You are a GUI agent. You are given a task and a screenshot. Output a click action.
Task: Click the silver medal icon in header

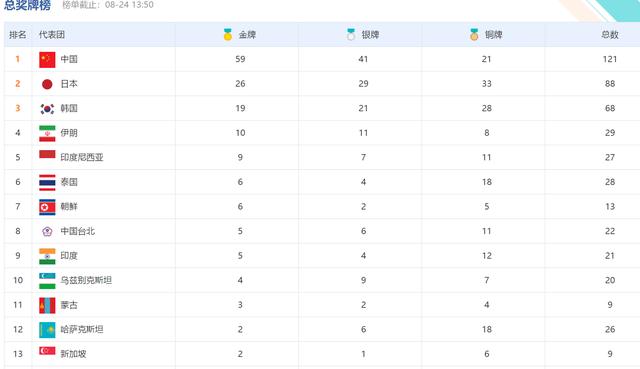tap(351, 34)
